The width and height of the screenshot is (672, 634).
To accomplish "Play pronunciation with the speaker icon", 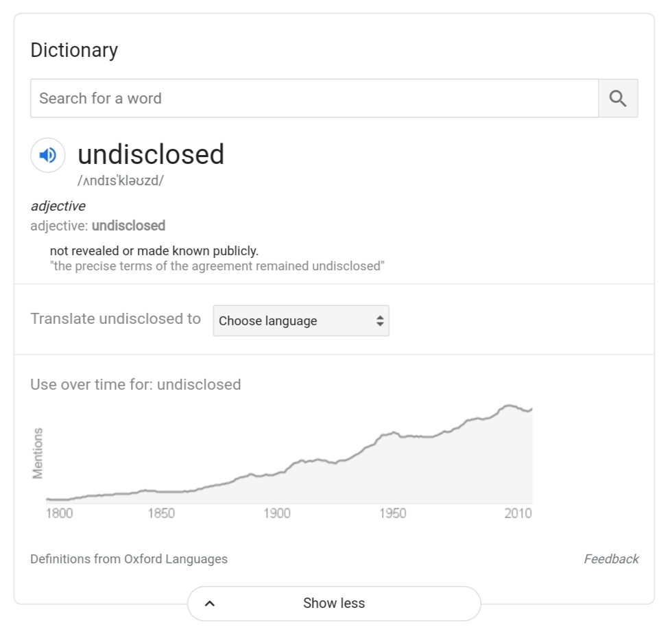I will 48,156.
